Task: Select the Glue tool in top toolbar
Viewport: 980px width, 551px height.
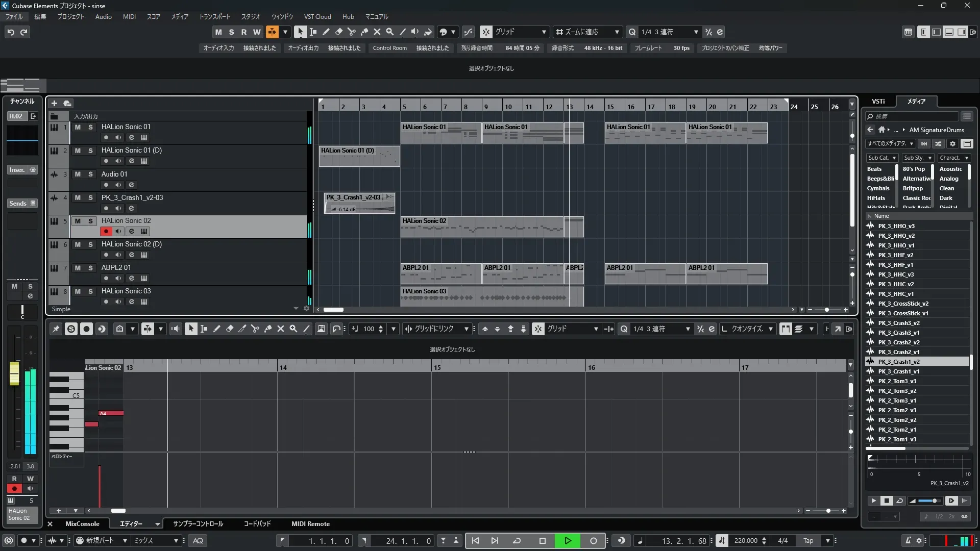Action: [364, 32]
